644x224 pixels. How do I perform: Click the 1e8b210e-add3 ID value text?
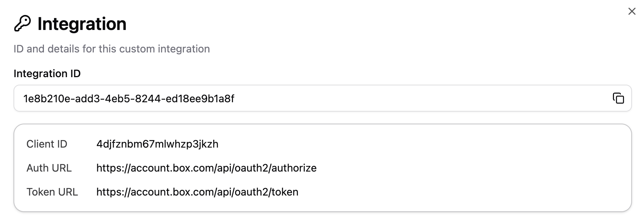128,99
